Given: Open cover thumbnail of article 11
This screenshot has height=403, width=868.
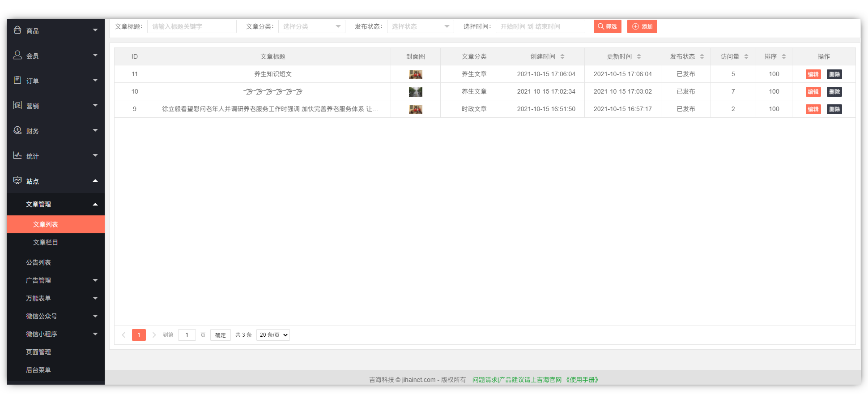Looking at the screenshot, I should point(416,74).
